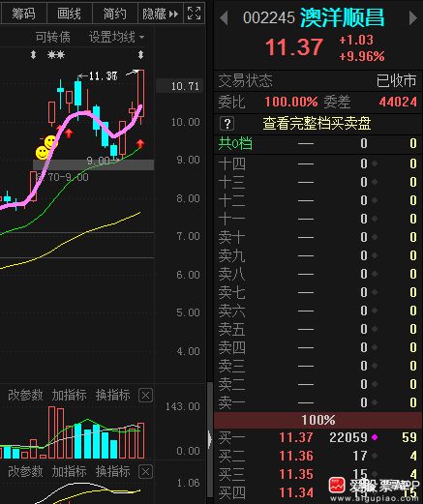
Task: Click the side panel collapse handle
Action: 210,439
